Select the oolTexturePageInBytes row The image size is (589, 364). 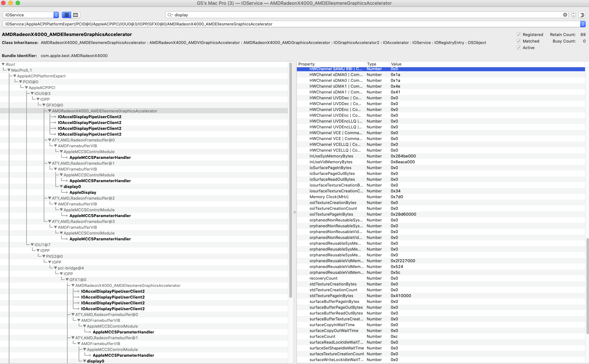tap(441, 214)
